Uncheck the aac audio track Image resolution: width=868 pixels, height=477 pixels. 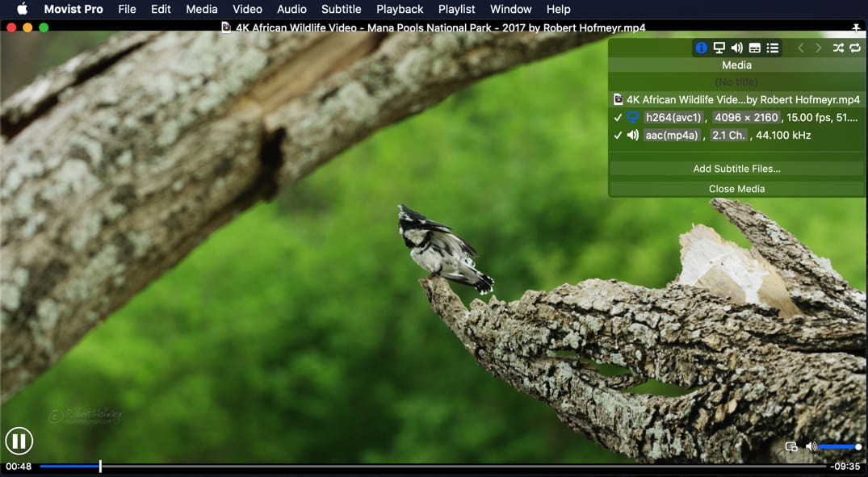click(x=618, y=136)
